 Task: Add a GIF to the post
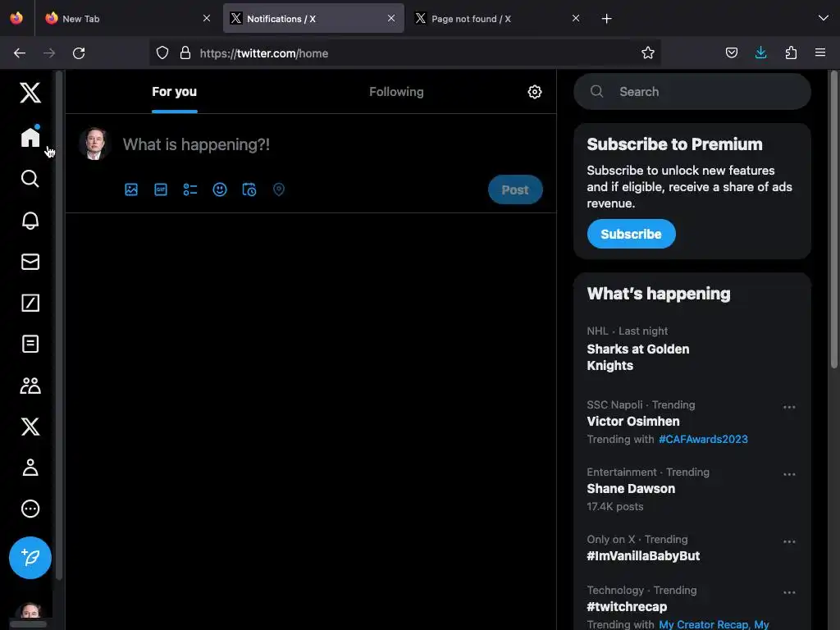[161, 189]
